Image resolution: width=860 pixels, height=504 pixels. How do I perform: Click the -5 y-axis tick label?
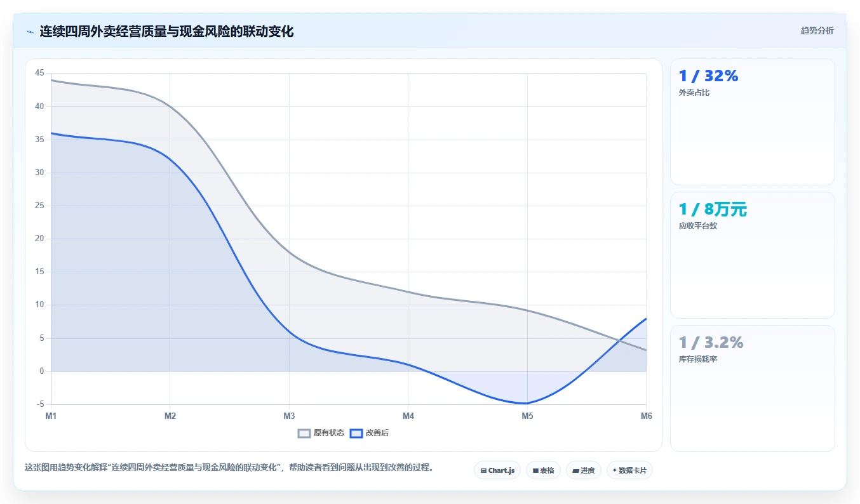point(41,404)
